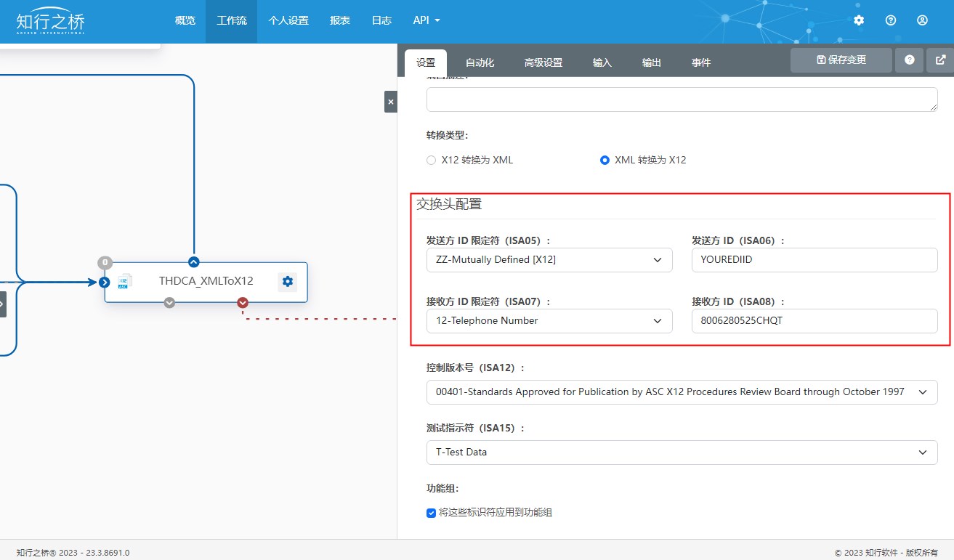Select XML 转换为 X12 radio option
954x560 pixels.
[x=605, y=160]
